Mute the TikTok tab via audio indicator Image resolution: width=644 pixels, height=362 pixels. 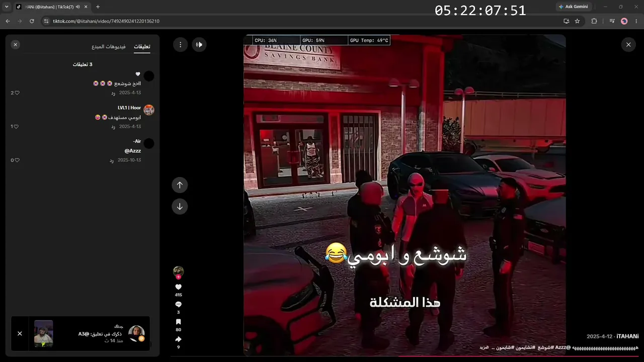[78, 7]
